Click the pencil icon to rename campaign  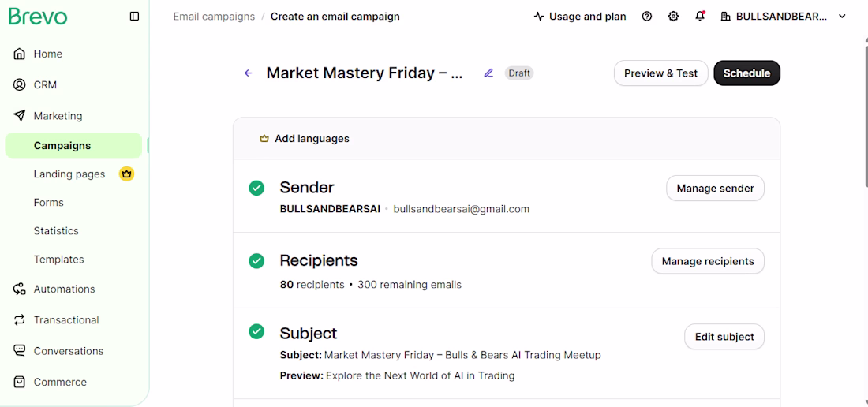[488, 73]
